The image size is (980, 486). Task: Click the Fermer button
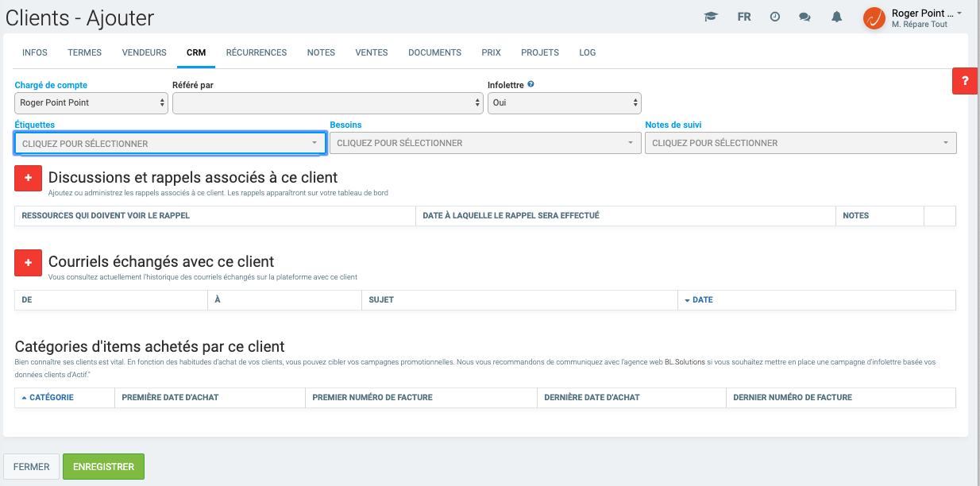point(32,467)
